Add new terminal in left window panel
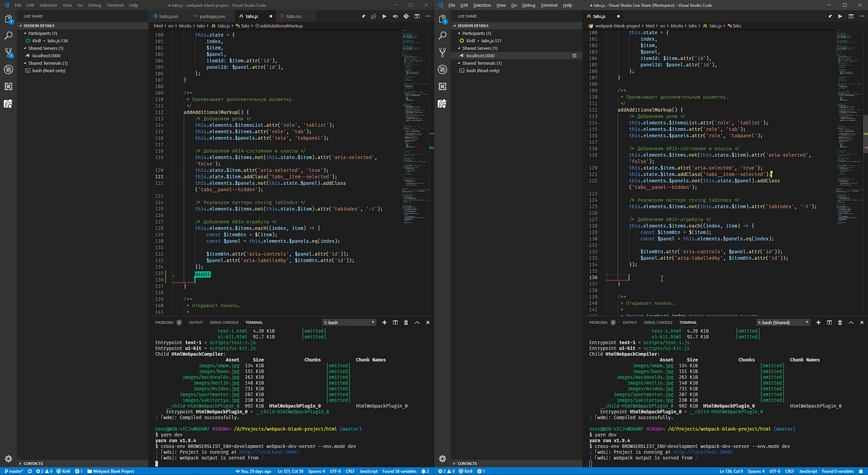The height and width of the screenshot is (475, 868). tap(384, 322)
